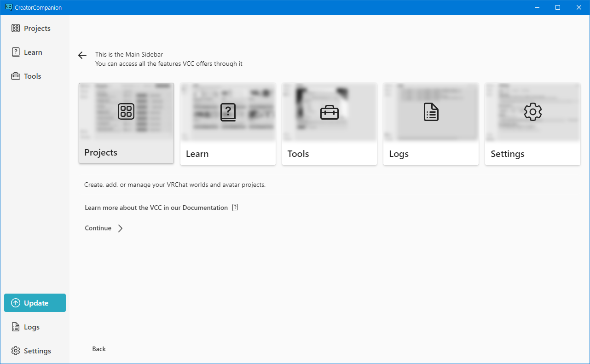Select the Settings card thumbnail
590x364 pixels.
point(532,124)
